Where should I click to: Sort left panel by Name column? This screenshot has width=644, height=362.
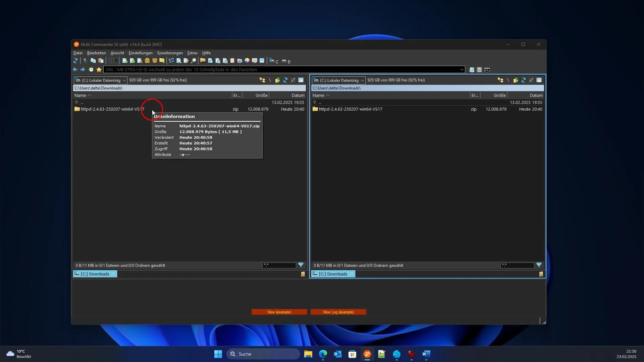point(153,96)
